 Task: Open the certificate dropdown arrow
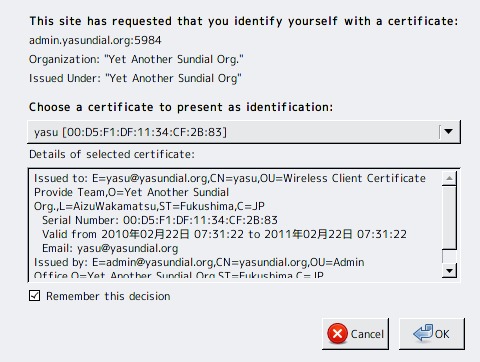449,132
